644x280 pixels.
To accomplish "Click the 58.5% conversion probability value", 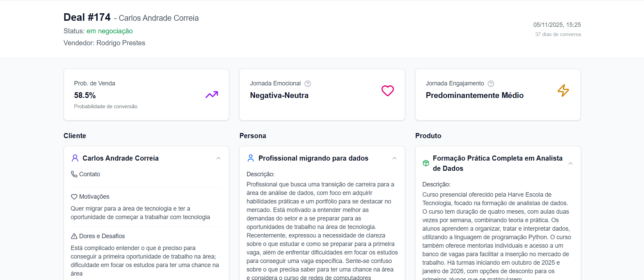I will click(85, 95).
